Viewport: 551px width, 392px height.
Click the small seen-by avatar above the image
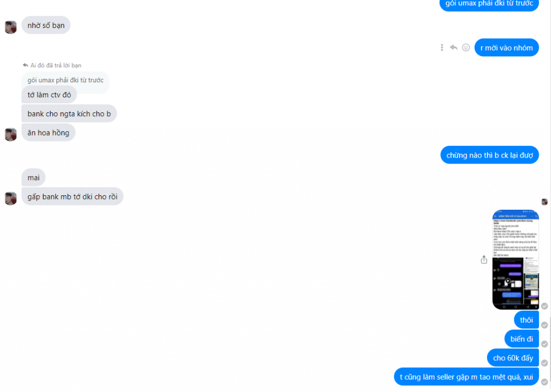point(545,202)
